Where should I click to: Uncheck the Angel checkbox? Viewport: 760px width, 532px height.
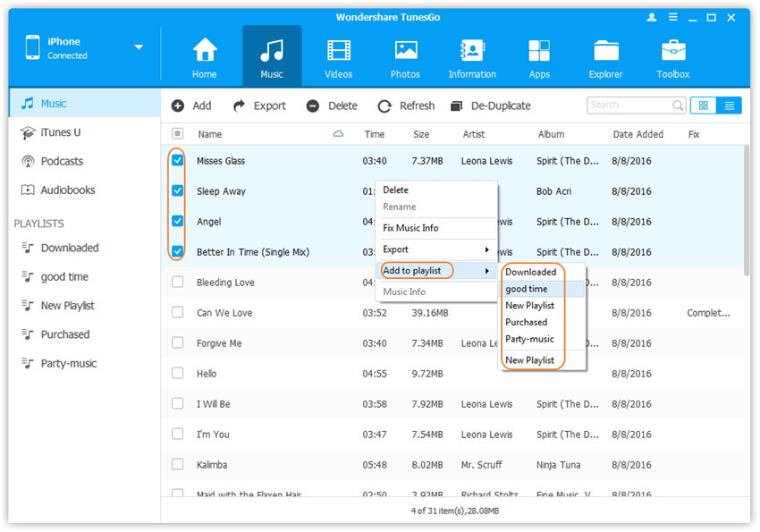pyautogui.click(x=177, y=221)
